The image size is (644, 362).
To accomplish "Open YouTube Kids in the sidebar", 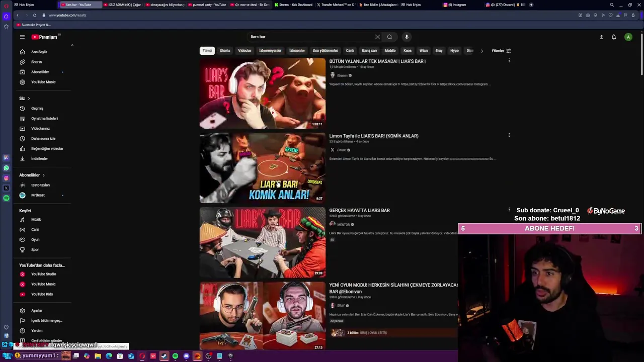I will pos(43,294).
